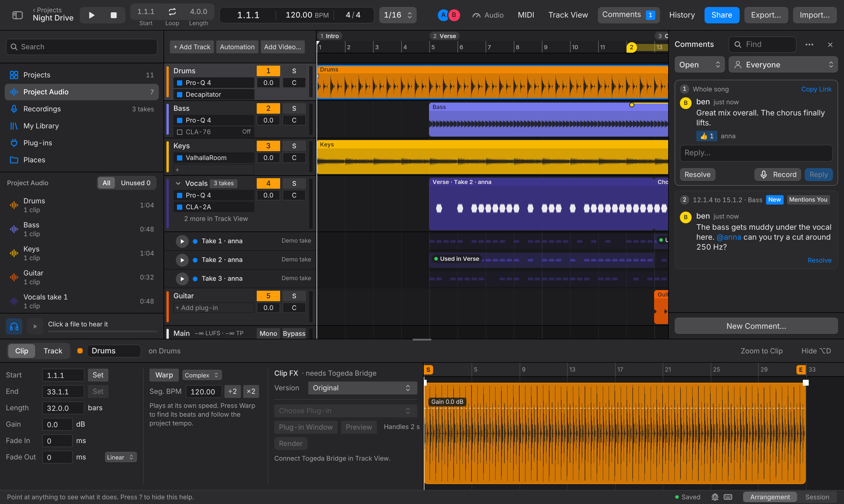Click New Comment button
Screen dimensions: 844x504
pyautogui.click(x=756, y=326)
